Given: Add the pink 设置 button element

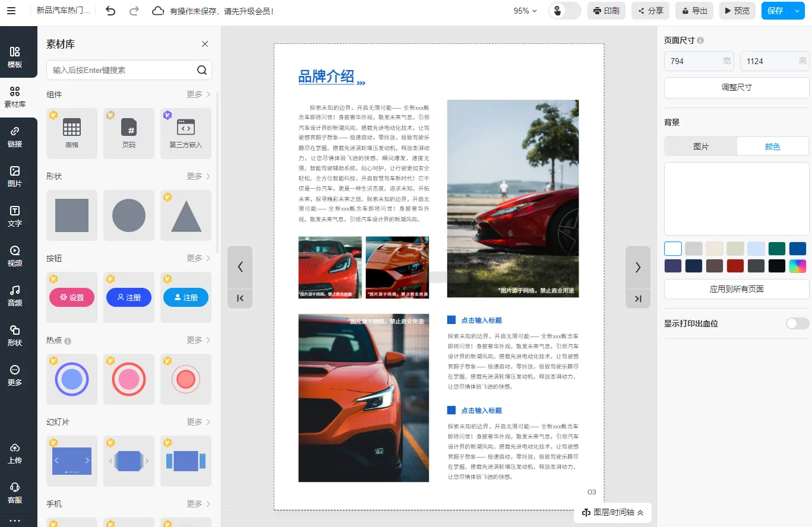Looking at the screenshot, I should click(72, 297).
